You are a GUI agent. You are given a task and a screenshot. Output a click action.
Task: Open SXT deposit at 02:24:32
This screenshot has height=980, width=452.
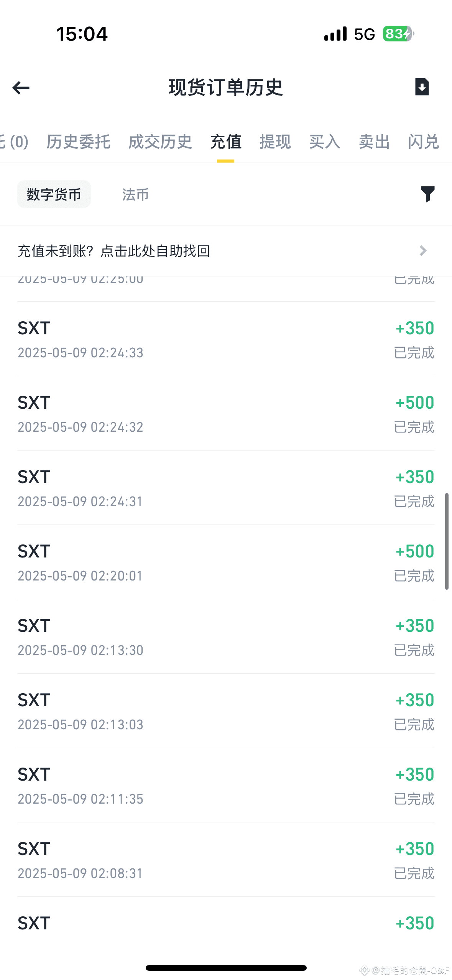point(226,413)
